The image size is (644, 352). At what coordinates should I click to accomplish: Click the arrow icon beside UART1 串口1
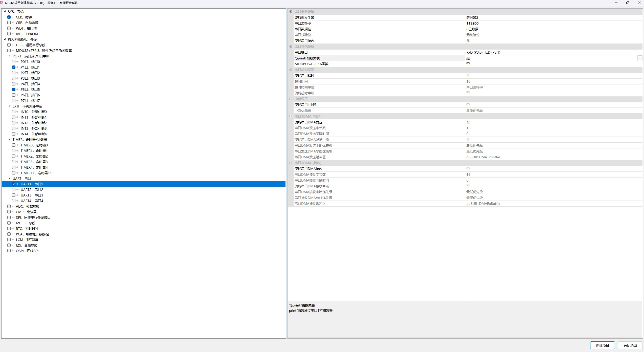click(17, 184)
